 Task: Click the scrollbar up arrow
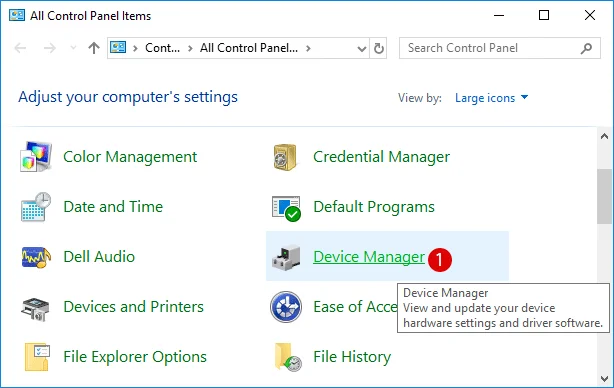pos(605,136)
